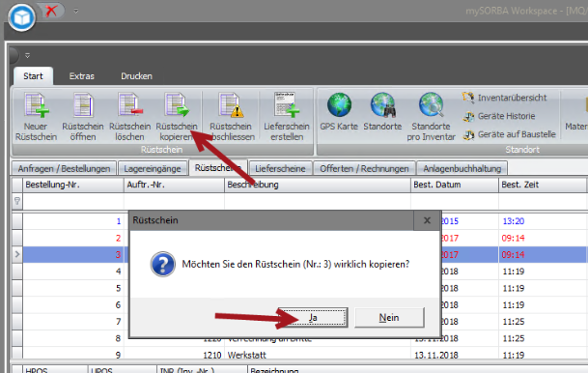
Task: Switch to Anlagenbuchhaltung tab
Action: (x=462, y=168)
